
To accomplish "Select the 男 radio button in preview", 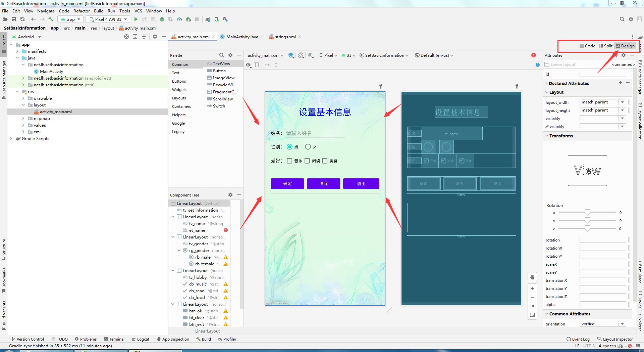I will 290,147.
